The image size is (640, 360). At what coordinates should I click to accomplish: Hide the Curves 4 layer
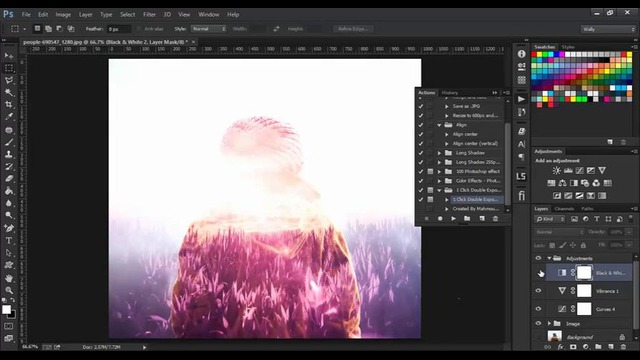(538, 309)
